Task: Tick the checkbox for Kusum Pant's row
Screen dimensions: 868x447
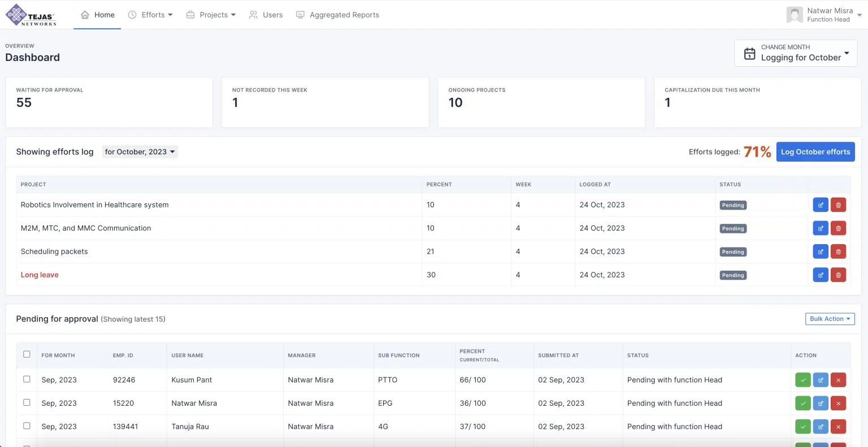Action: [x=27, y=379]
